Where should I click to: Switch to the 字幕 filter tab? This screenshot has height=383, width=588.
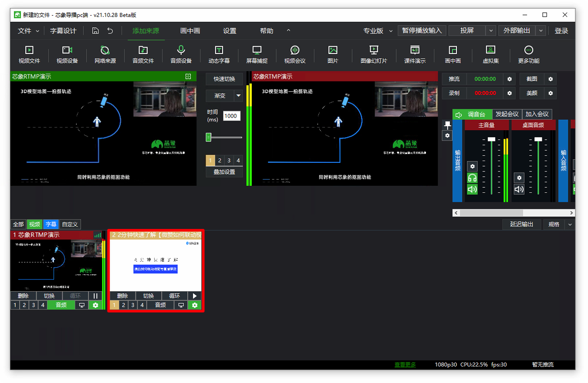(51, 225)
